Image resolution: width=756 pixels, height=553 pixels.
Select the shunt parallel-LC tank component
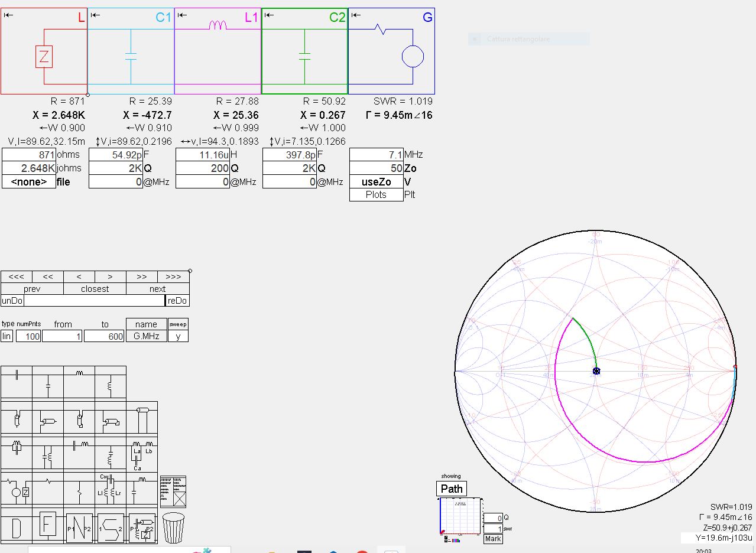pos(48,453)
